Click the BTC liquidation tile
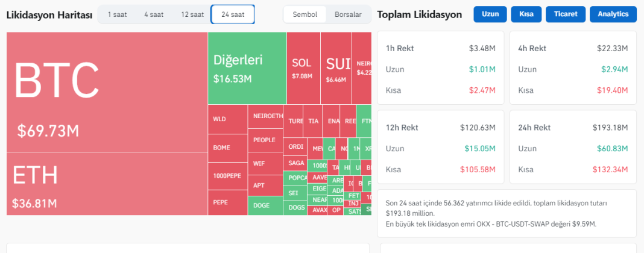 (107, 92)
